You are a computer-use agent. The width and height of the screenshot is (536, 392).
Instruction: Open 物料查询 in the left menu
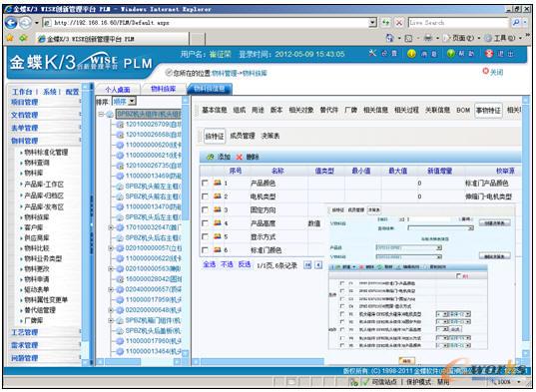pos(37,163)
